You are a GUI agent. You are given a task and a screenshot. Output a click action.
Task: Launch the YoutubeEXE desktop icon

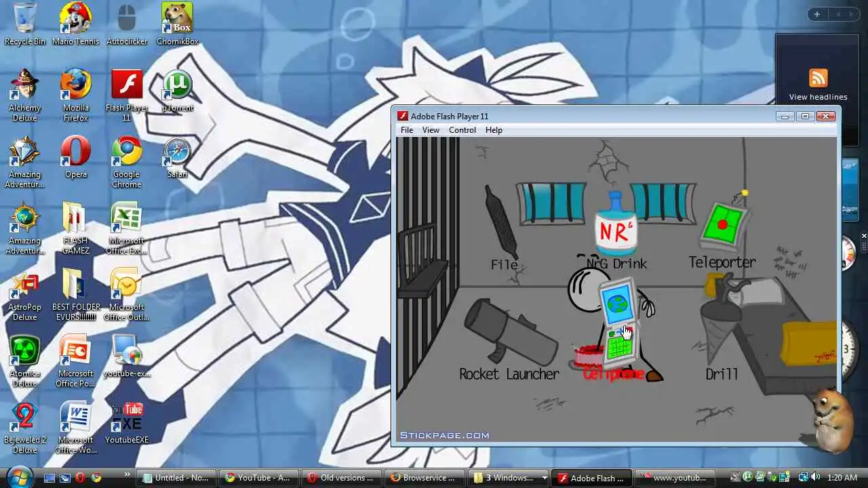(x=127, y=422)
